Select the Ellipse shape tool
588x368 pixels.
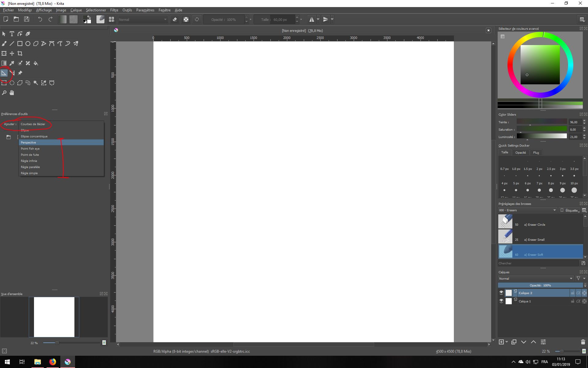[x=28, y=44]
